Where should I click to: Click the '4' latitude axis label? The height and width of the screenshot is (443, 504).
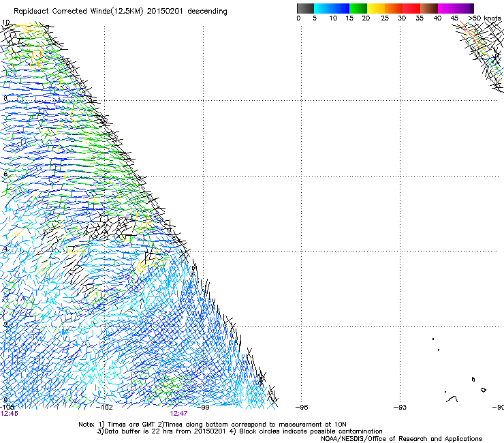point(5,249)
